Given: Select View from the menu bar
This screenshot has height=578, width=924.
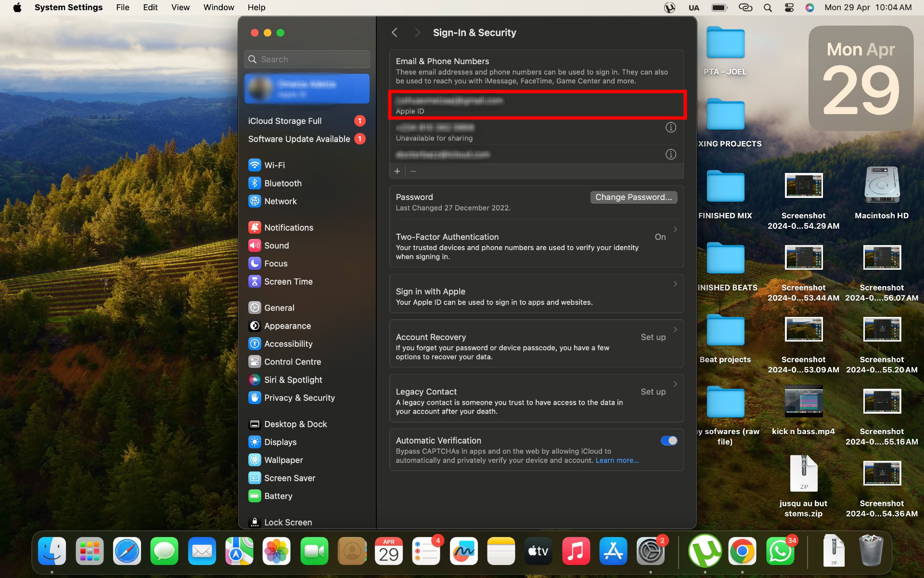Looking at the screenshot, I should (x=180, y=7).
